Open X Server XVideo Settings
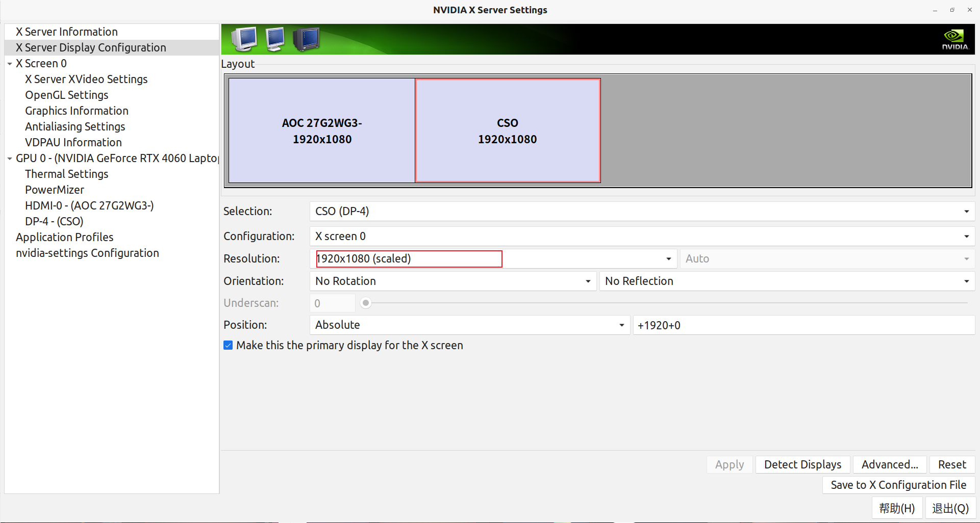This screenshot has width=980, height=523. pos(86,79)
